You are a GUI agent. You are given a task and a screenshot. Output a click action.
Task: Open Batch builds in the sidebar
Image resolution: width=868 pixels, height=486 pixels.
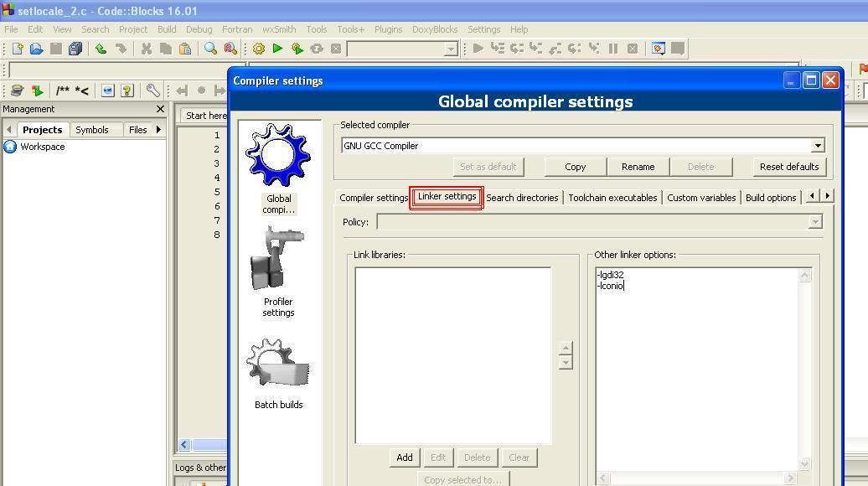click(x=278, y=374)
